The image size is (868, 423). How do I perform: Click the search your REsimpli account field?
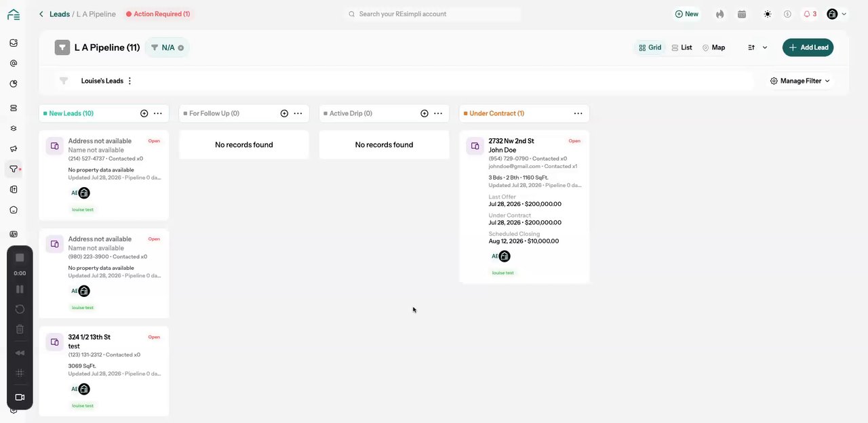click(433, 14)
